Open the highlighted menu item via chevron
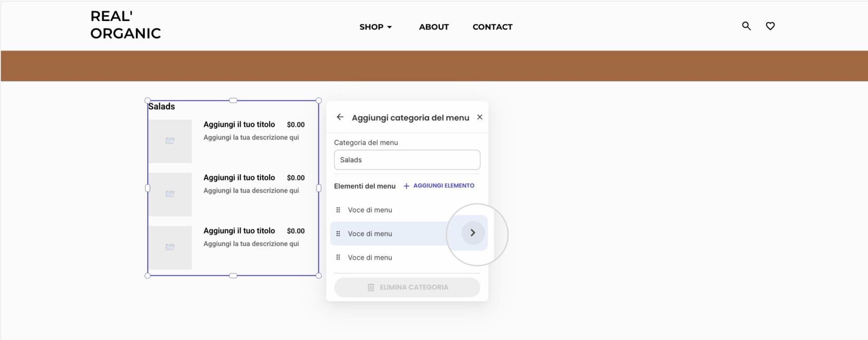Viewport: 868px width, 340px height. [473, 233]
